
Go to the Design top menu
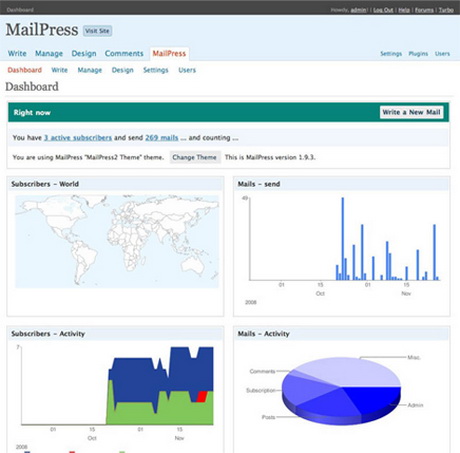(x=84, y=53)
